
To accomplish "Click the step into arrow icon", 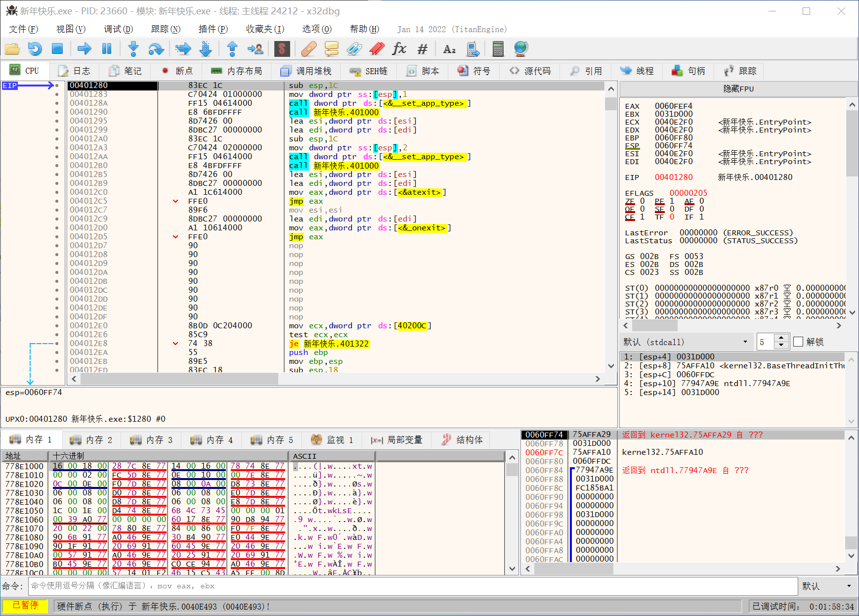I will coord(133,49).
